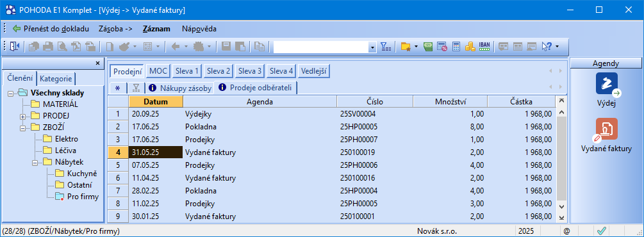Click the brush edit toolbar icon
The image size is (644, 237).
point(124,47)
